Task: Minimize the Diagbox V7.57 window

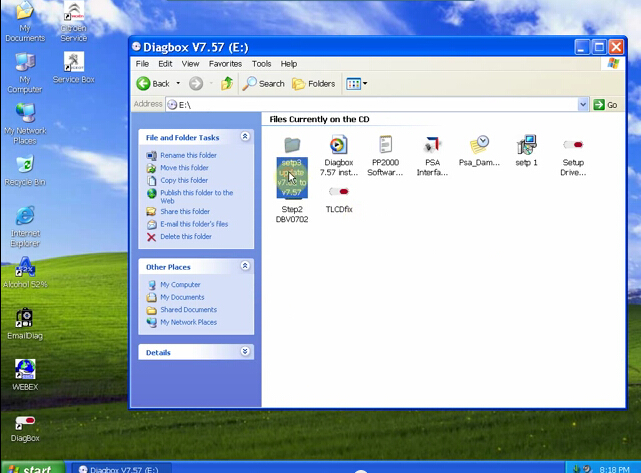Action: tap(582, 47)
